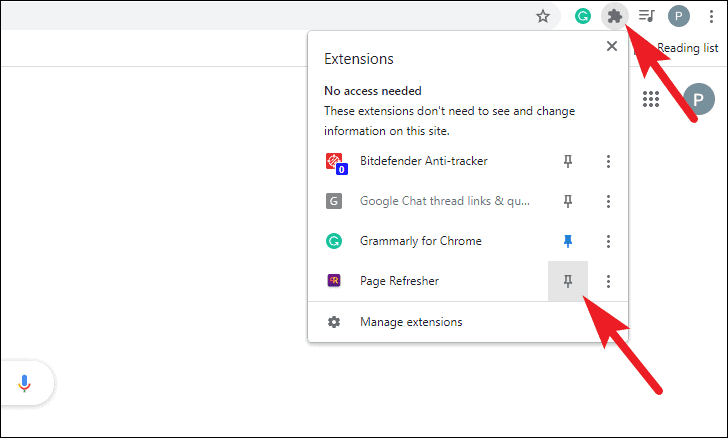The image size is (728, 438).
Task: Open the media controls toolbar icon
Action: point(646,16)
